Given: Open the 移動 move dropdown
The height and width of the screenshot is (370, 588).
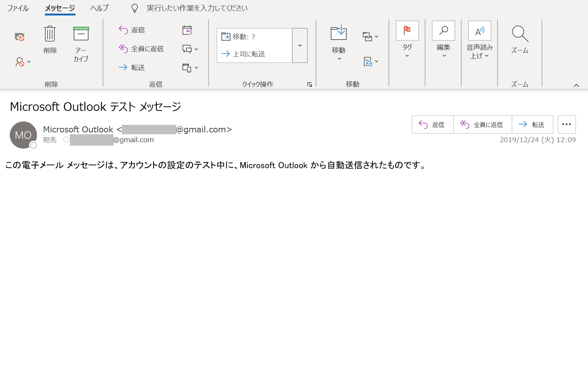Looking at the screenshot, I should point(339,43).
